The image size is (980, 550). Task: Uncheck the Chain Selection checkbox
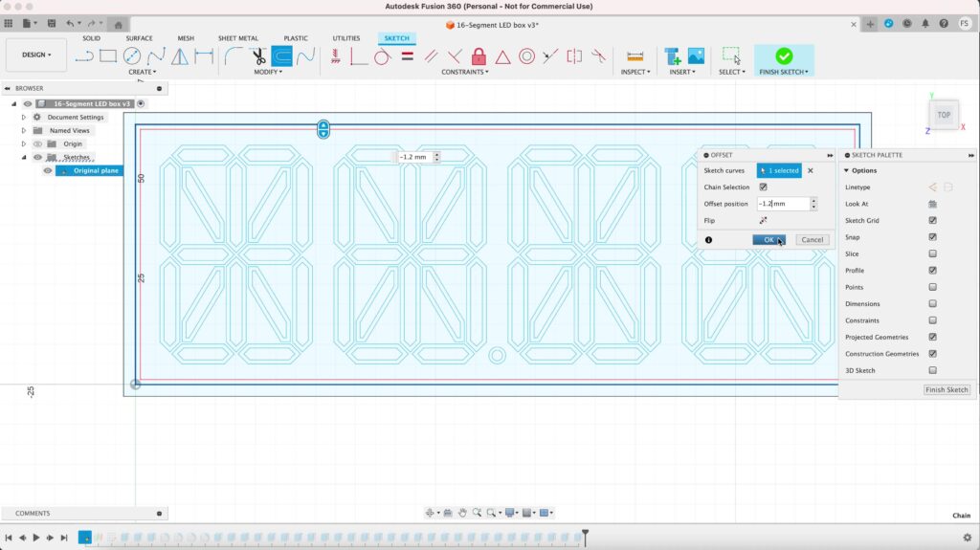click(763, 187)
